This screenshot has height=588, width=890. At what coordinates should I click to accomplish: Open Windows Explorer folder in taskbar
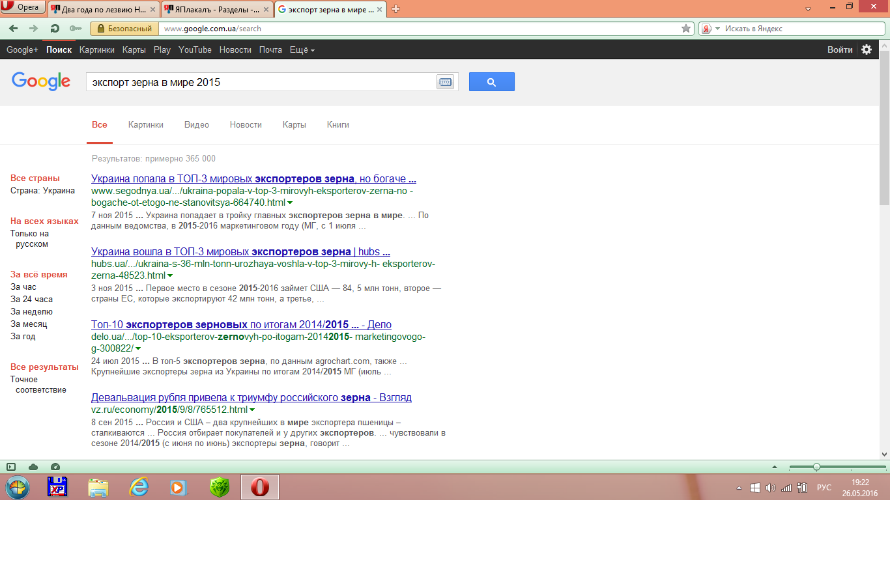point(98,487)
